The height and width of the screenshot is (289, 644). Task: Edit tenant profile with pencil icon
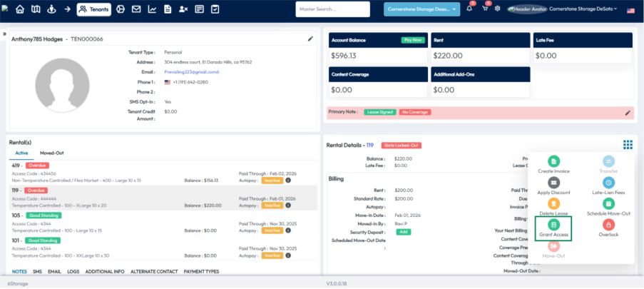[310, 39]
